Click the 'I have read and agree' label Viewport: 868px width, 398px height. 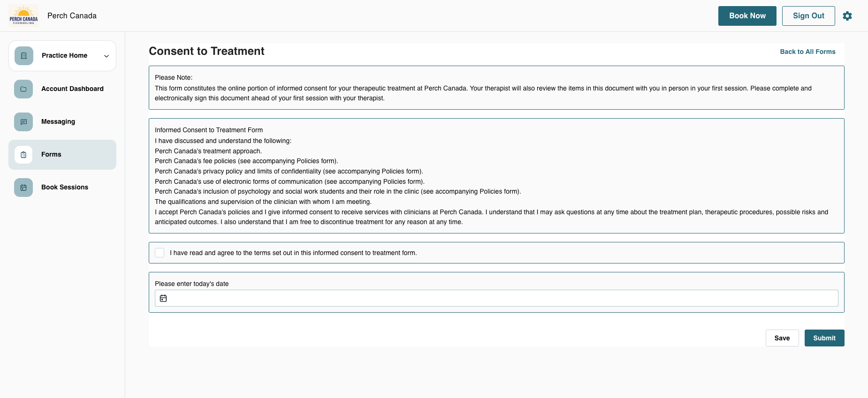[293, 253]
